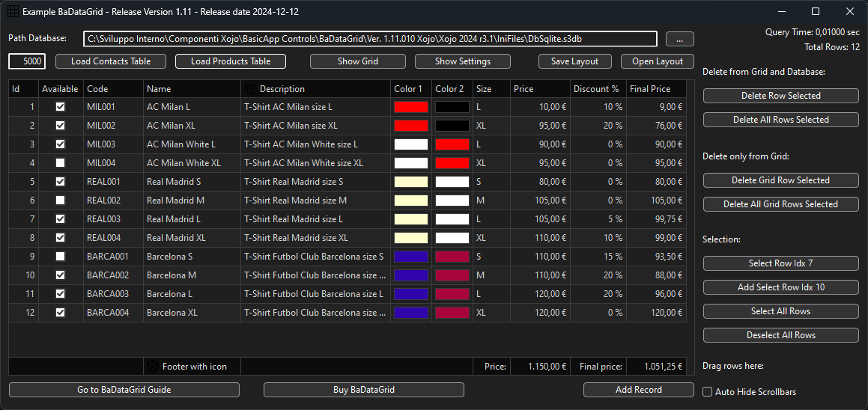Click the browse button with three dots
The width and height of the screenshot is (868, 410).
(679, 39)
